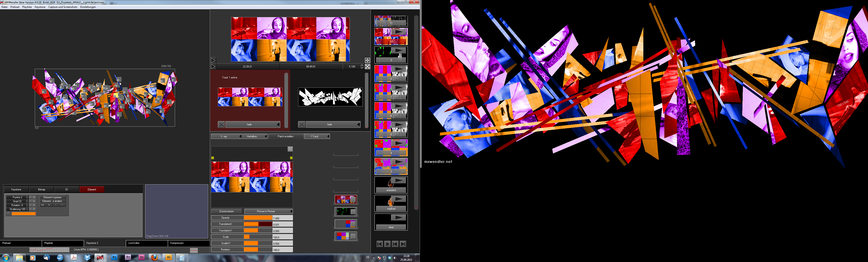
Task: Adjust the TranslationX slider
Action: (258, 224)
